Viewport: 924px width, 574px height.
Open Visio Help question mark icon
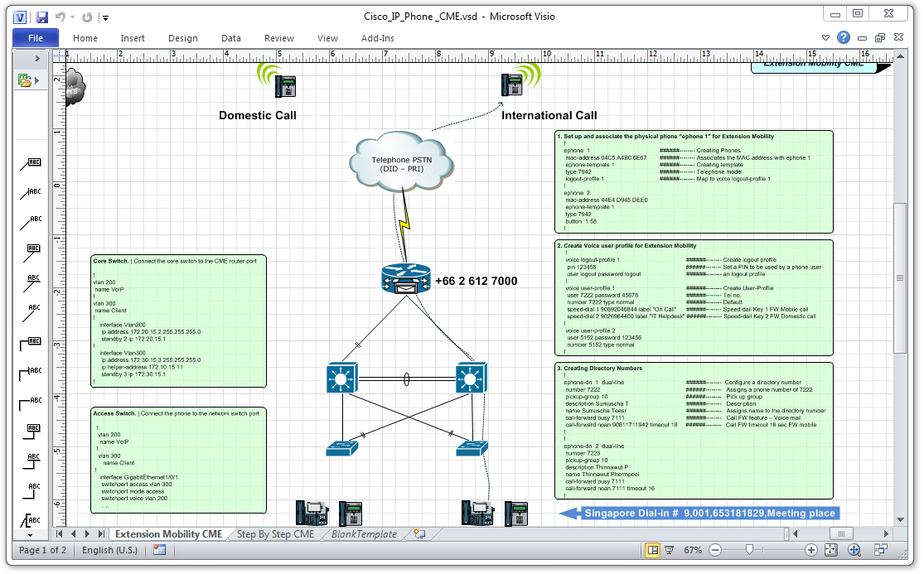click(x=844, y=37)
